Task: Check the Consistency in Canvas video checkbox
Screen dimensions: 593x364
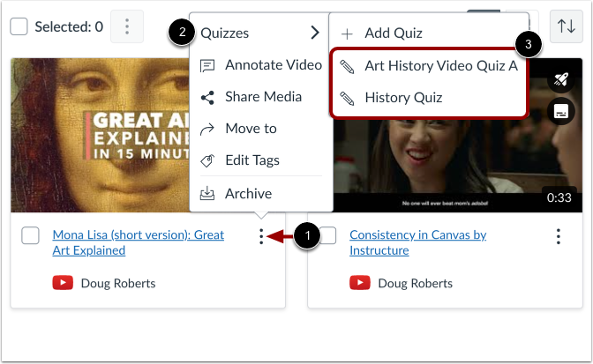Action: 328,235
